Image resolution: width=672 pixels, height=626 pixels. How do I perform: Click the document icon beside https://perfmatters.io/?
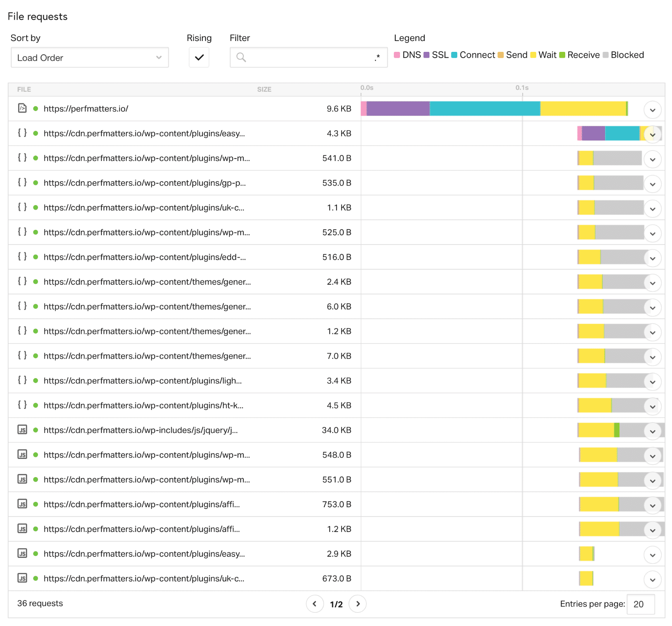pyautogui.click(x=22, y=109)
